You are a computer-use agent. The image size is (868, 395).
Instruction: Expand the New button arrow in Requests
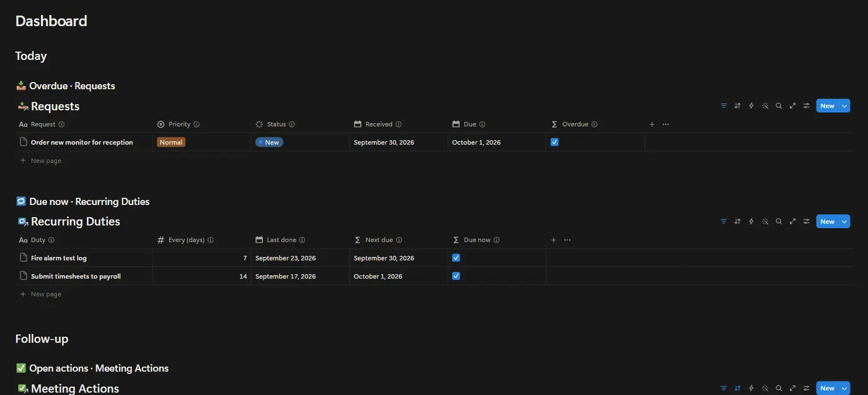844,106
